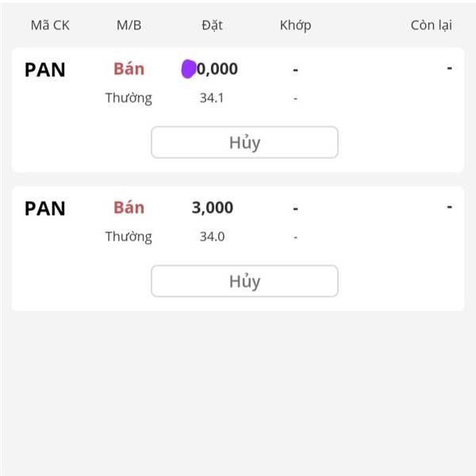Select the Còn lại column header

[x=431, y=25]
